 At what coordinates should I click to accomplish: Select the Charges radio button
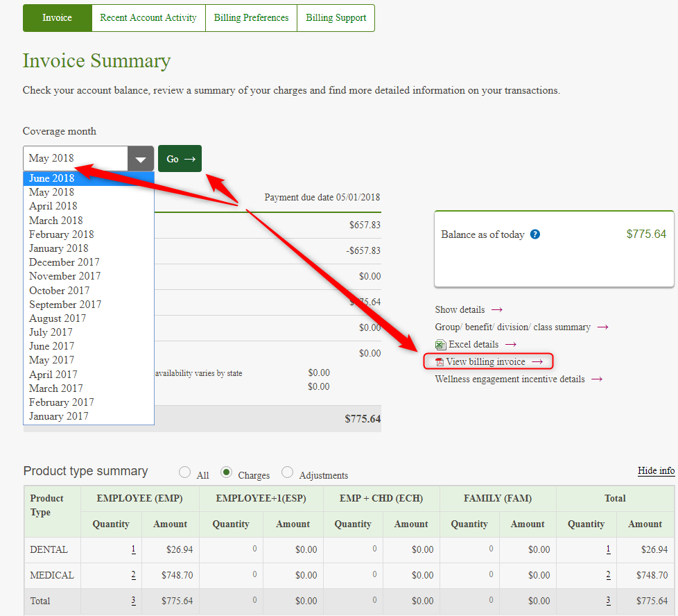point(226,473)
